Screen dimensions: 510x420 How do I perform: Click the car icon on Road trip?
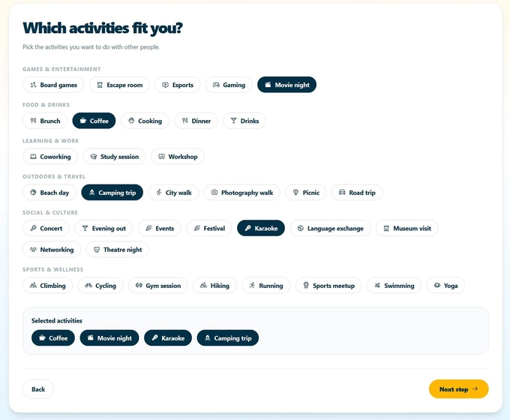(x=342, y=193)
